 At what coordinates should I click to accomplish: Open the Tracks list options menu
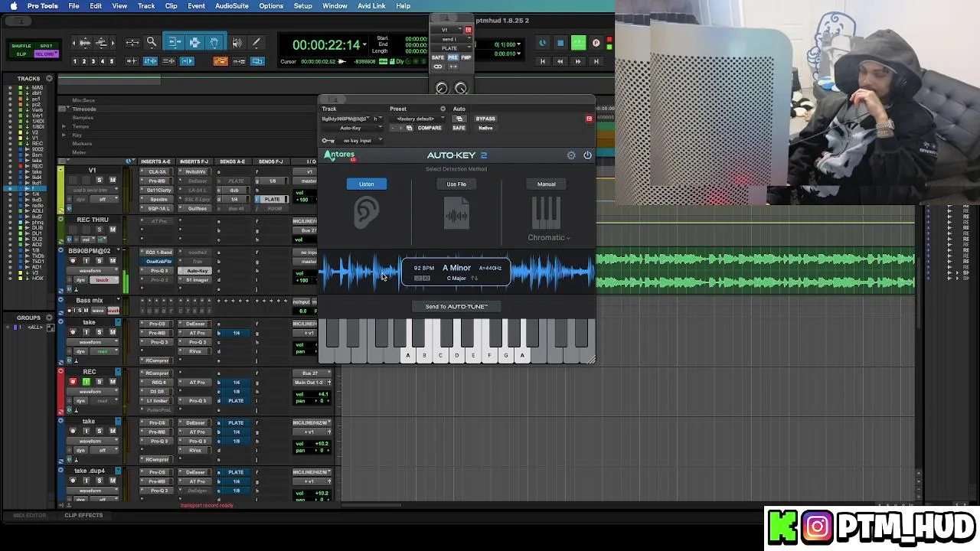[x=49, y=78]
